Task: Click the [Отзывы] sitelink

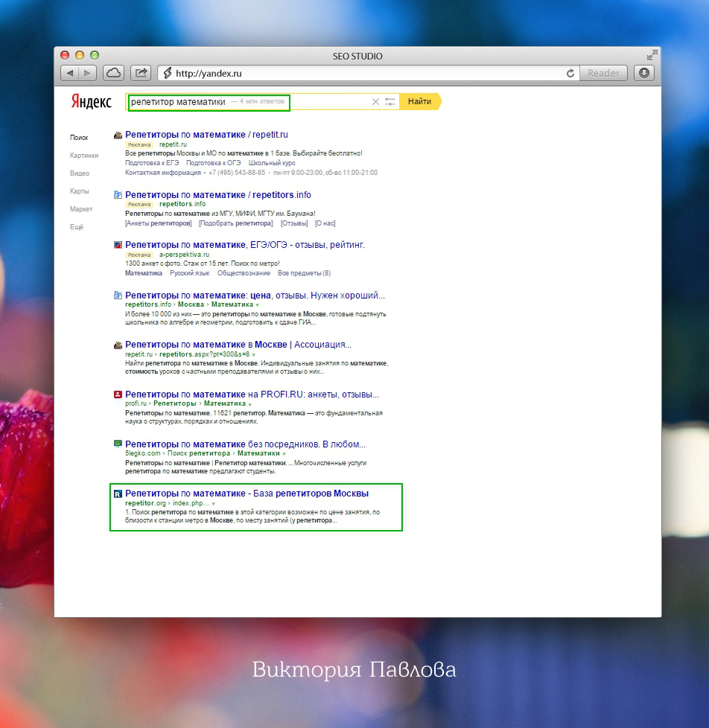Action: point(294,223)
